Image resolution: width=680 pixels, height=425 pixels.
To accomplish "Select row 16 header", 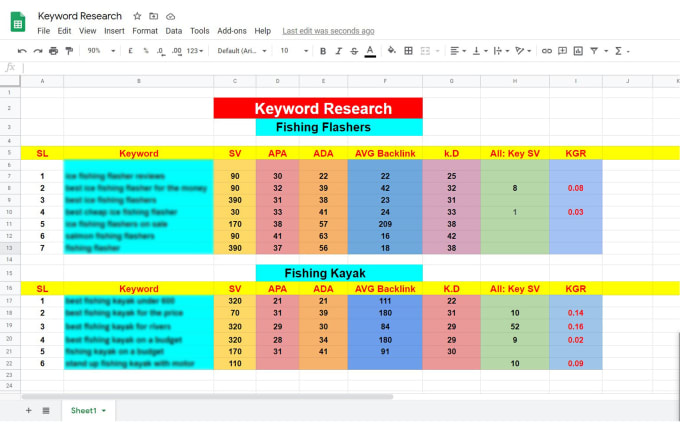I will tap(10, 288).
